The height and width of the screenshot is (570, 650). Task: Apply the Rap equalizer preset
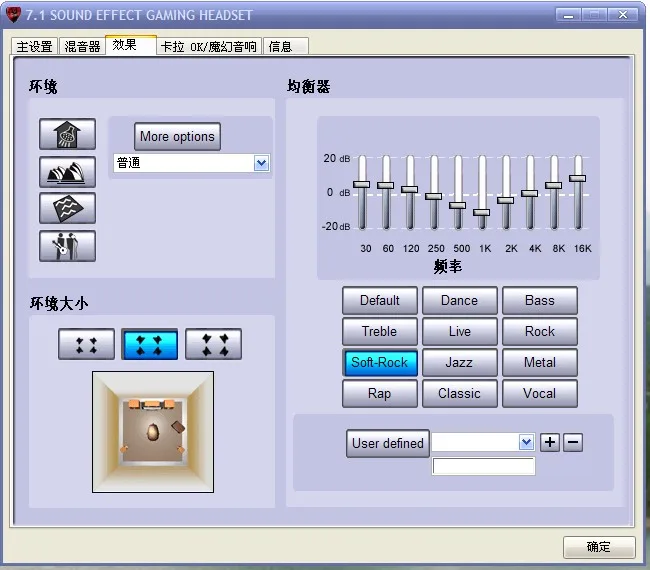[380, 393]
